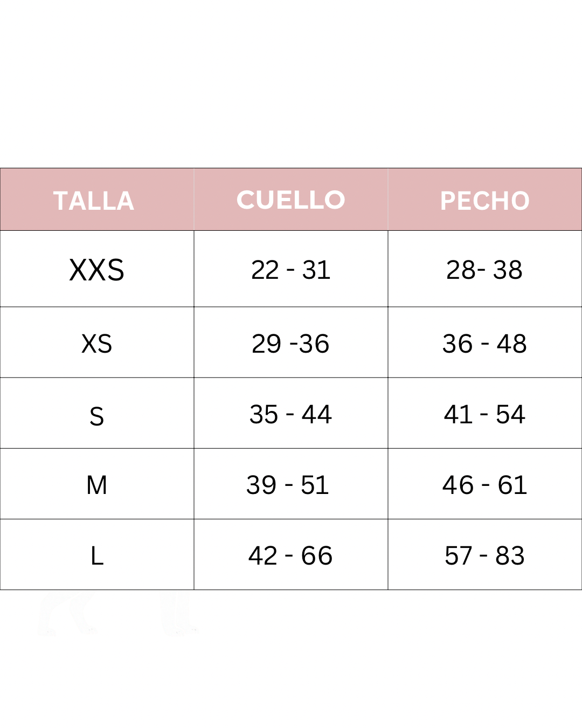Select the S size cell
This screenshot has width=582, height=728.
96,416
